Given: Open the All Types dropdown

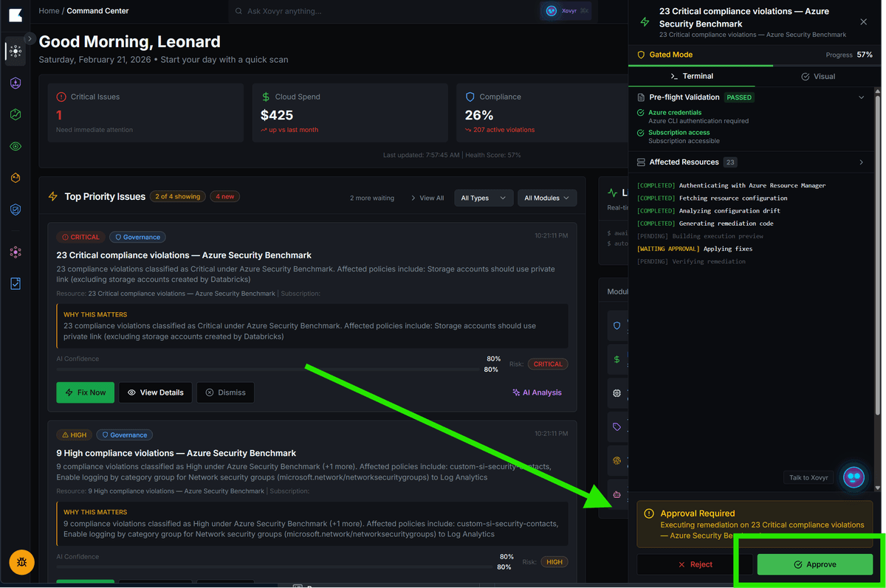Looking at the screenshot, I should [484, 198].
